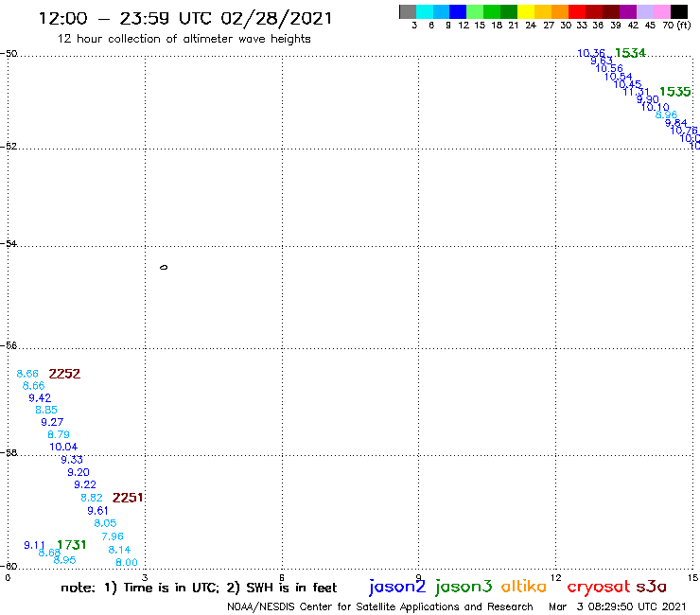This screenshot has height=615, width=700.
Task: Select the black swatch at the legend's end
Action: (x=679, y=12)
